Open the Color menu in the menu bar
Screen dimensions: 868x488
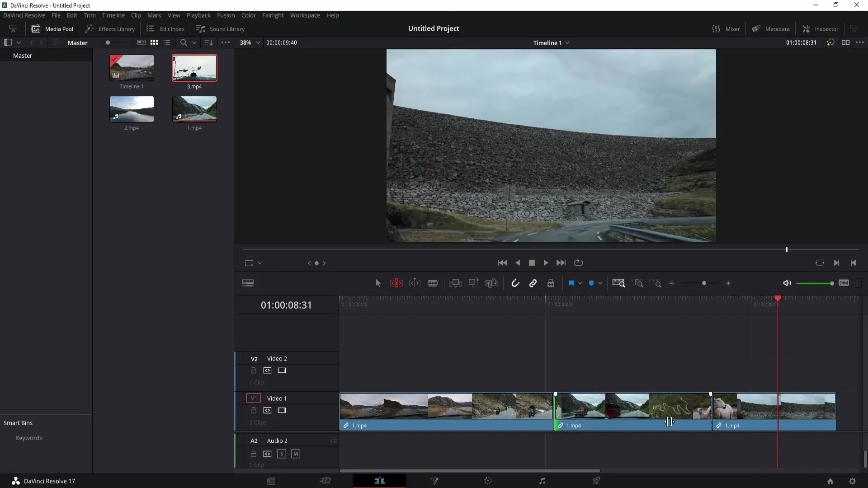tap(248, 15)
